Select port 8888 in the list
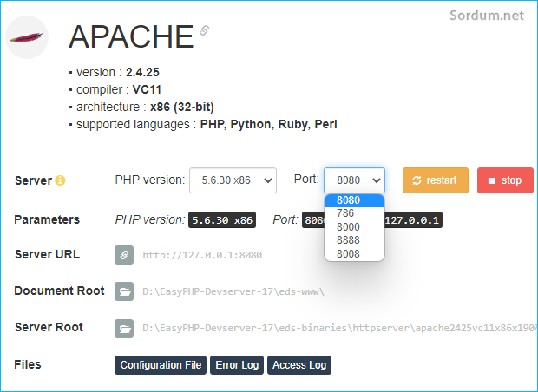 354,240
